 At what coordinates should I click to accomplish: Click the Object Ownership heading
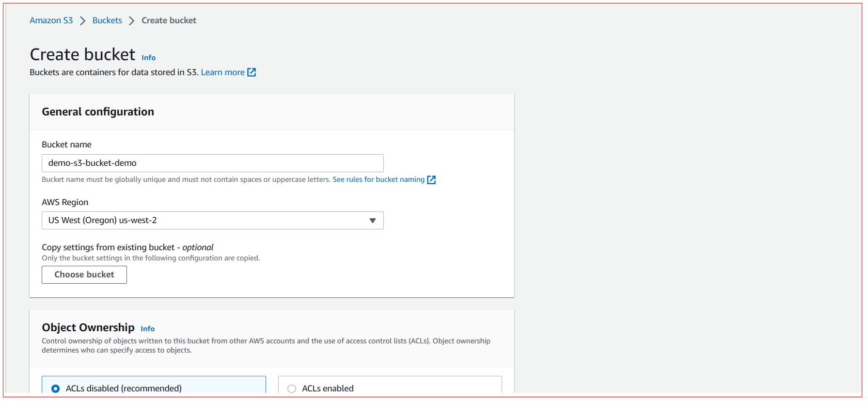tap(88, 328)
